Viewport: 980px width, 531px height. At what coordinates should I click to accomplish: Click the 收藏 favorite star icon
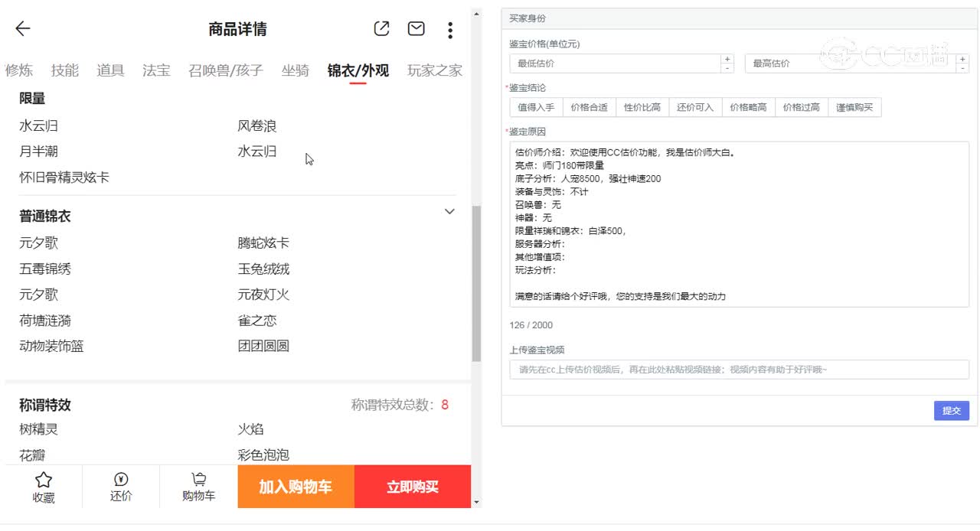coord(44,486)
